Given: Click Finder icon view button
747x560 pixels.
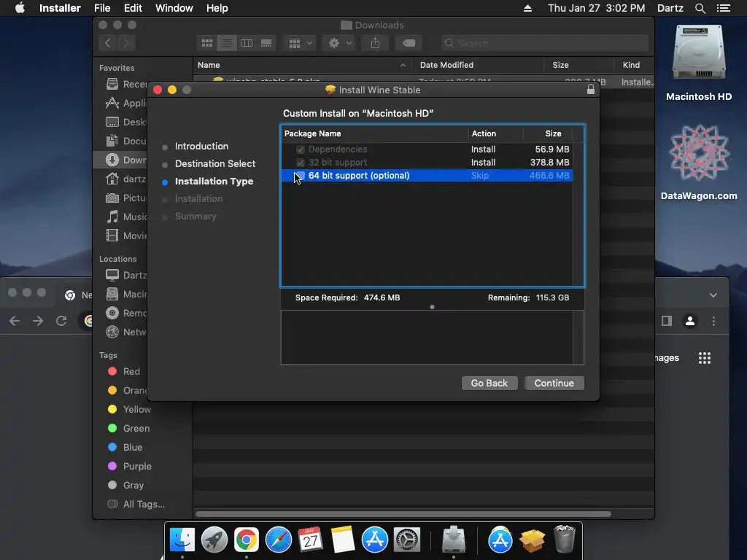Looking at the screenshot, I should (206, 43).
